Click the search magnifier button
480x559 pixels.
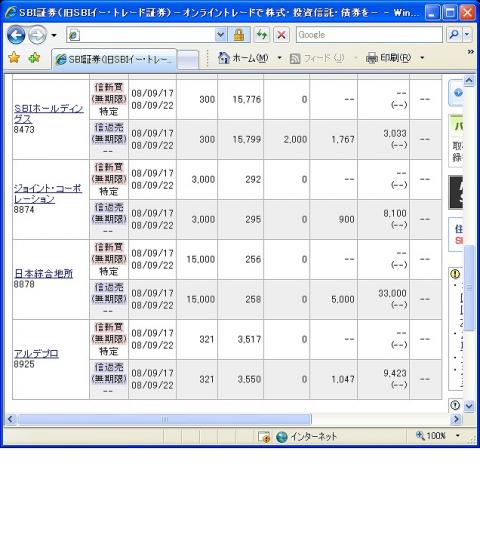454,35
